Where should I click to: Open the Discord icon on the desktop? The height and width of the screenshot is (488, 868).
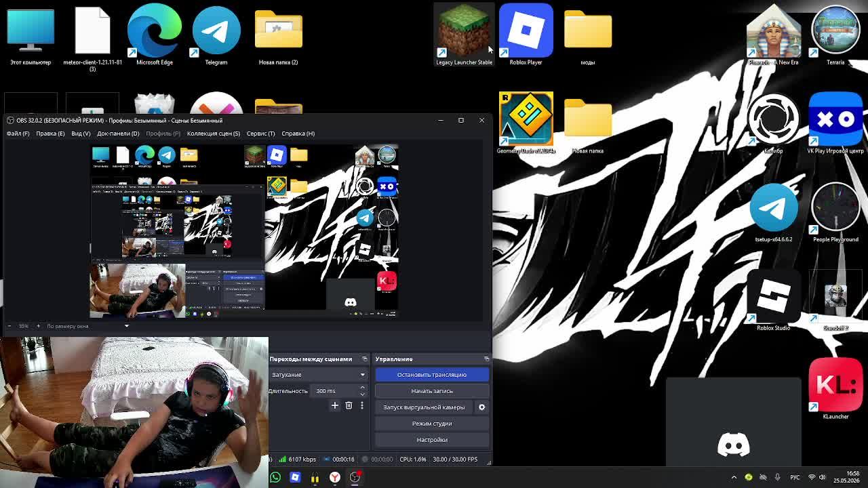pos(733,445)
